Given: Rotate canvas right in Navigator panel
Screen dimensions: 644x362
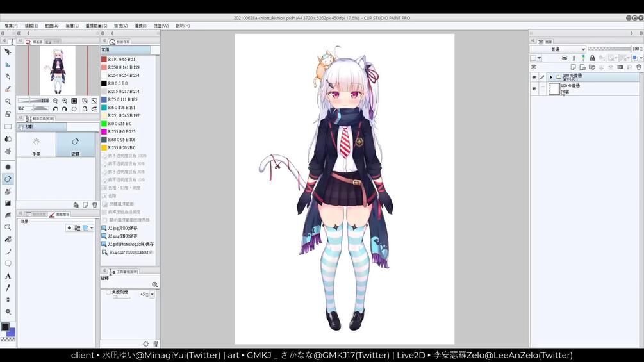Looking at the screenshot, I should [x=65, y=109].
